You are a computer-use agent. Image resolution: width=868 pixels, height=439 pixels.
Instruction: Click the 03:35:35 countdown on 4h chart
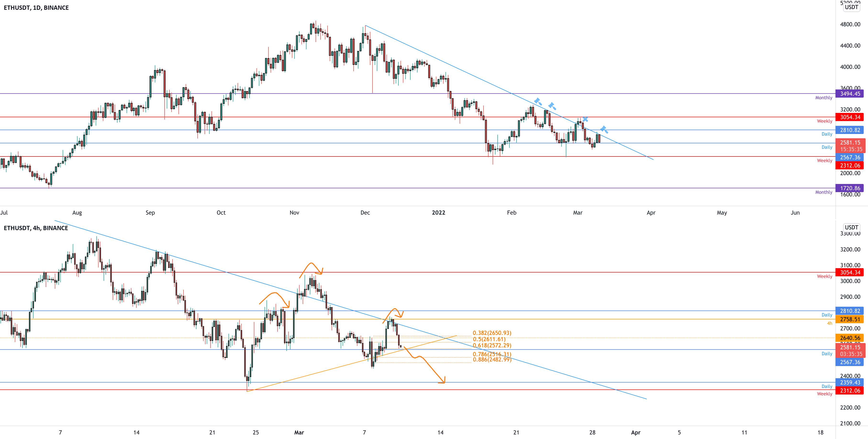coord(851,354)
